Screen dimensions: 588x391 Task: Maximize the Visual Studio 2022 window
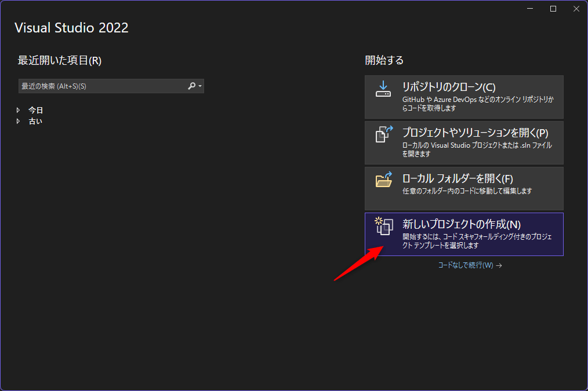pos(553,9)
